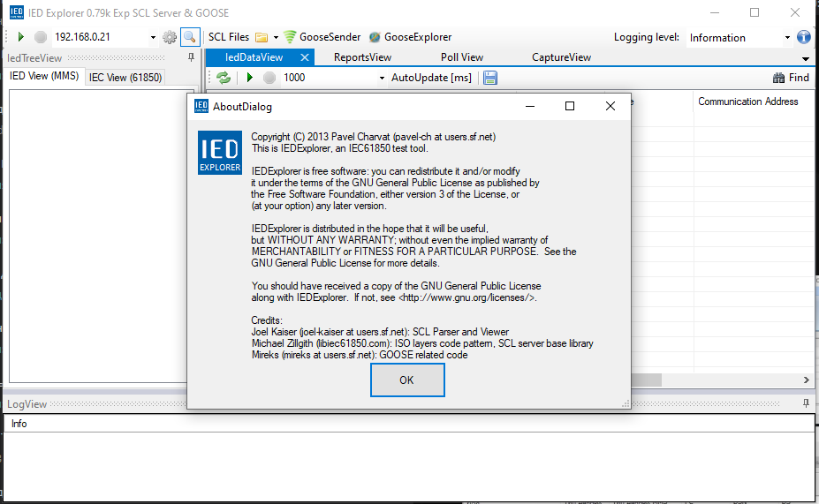Select the IEC View (61850) tab
Viewport: 819px width, 504px height.
[125, 77]
